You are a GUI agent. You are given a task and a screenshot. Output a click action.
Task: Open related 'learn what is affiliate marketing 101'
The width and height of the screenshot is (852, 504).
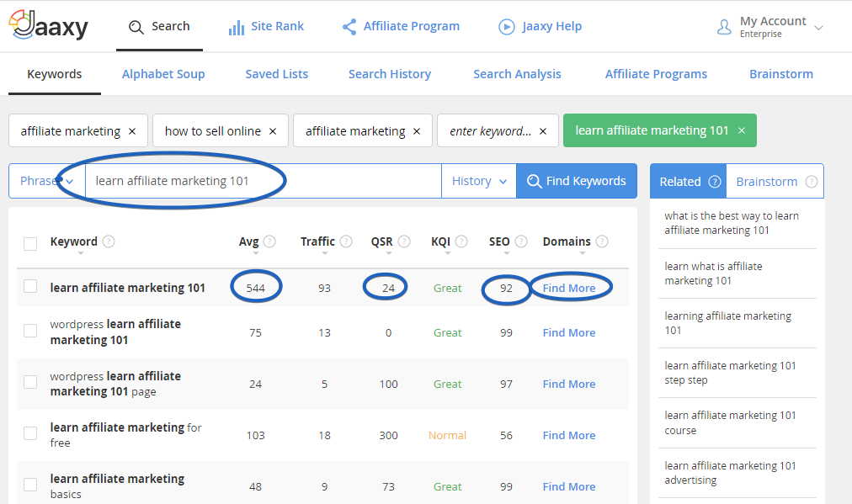click(713, 273)
